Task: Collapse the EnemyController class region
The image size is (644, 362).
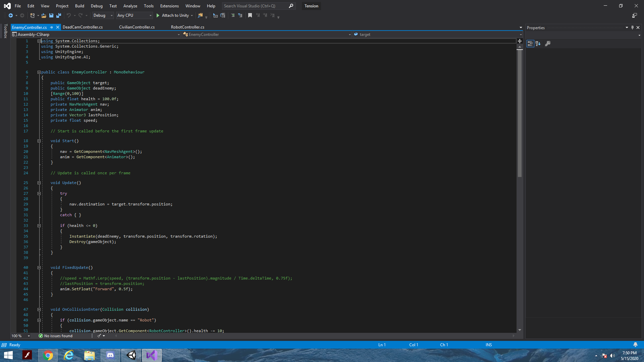Action: coord(39,72)
